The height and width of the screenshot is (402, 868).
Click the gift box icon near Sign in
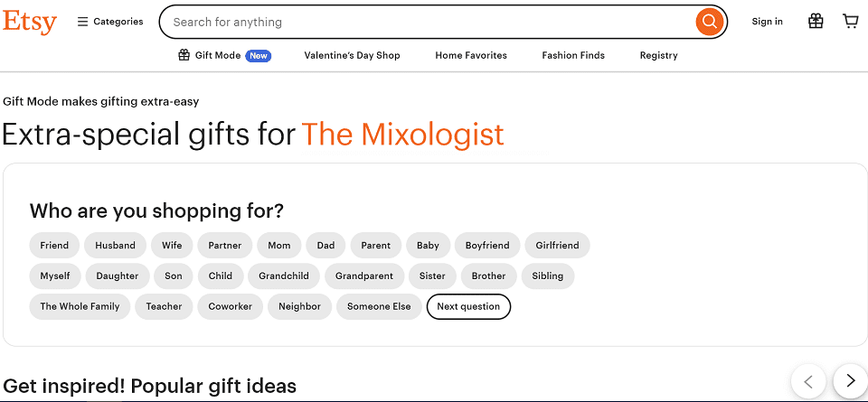(816, 22)
